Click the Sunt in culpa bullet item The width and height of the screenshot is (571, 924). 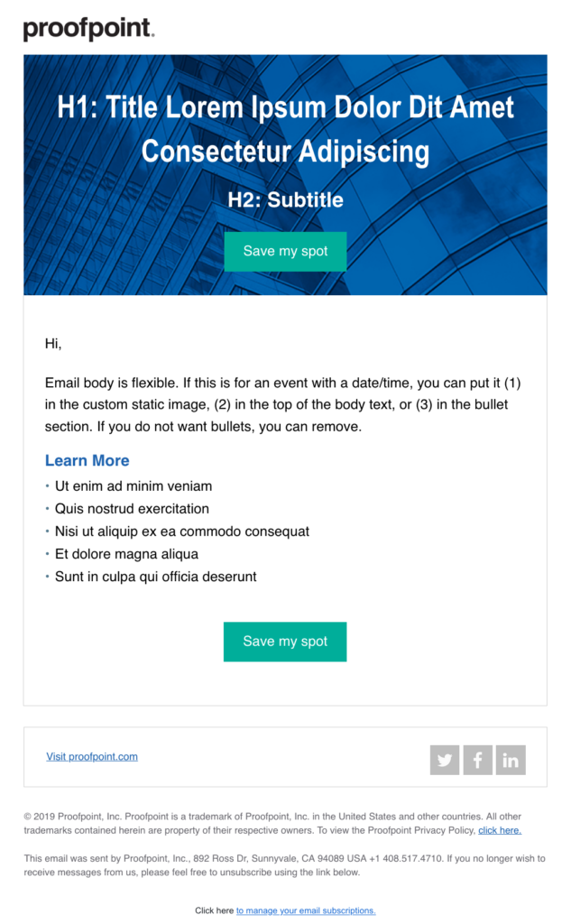coord(155,577)
